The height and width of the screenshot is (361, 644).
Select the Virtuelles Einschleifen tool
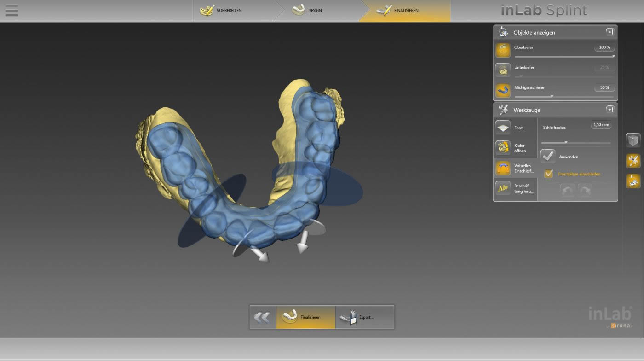pos(516,168)
